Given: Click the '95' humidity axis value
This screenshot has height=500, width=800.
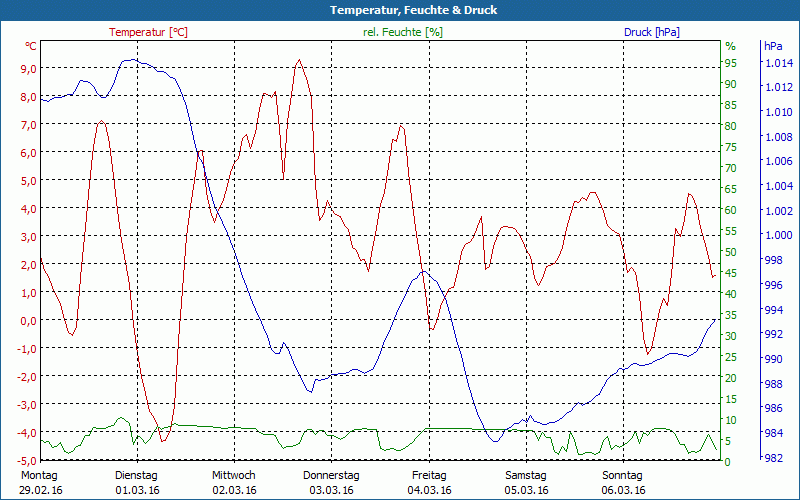Looking at the screenshot, I should (730, 63).
